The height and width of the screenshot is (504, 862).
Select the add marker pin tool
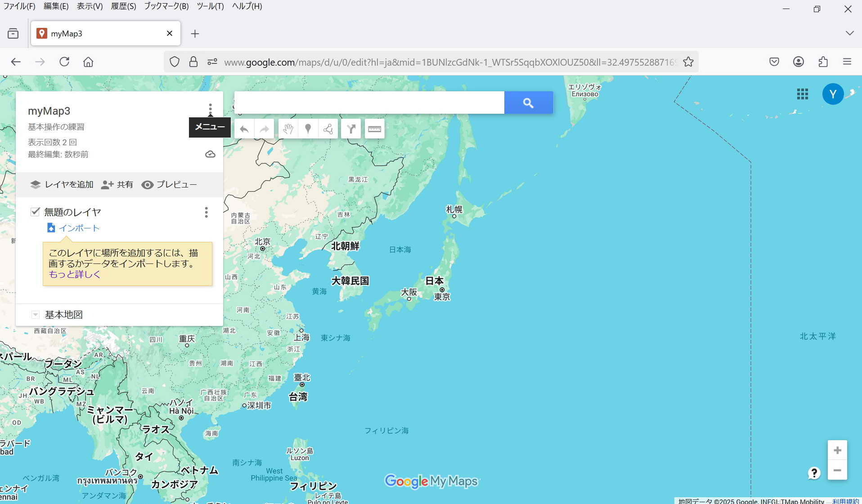[x=308, y=129]
